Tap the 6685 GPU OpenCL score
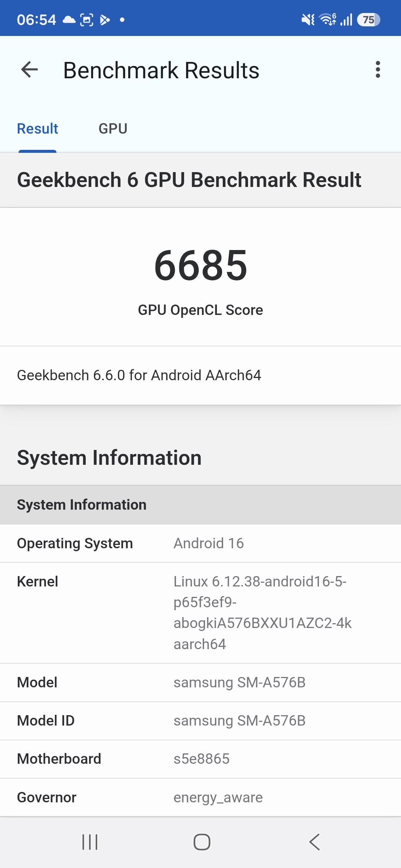The width and height of the screenshot is (401, 868). coord(200,265)
